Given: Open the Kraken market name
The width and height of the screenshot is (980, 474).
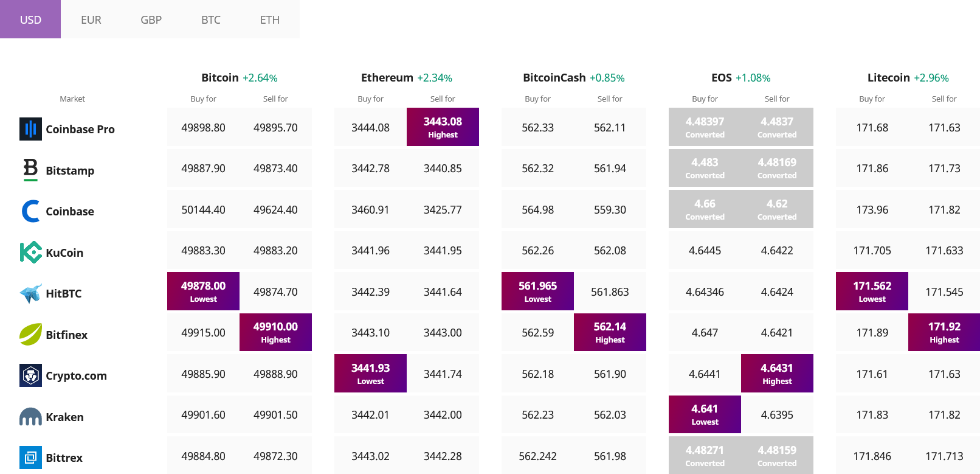Looking at the screenshot, I should 65,417.
